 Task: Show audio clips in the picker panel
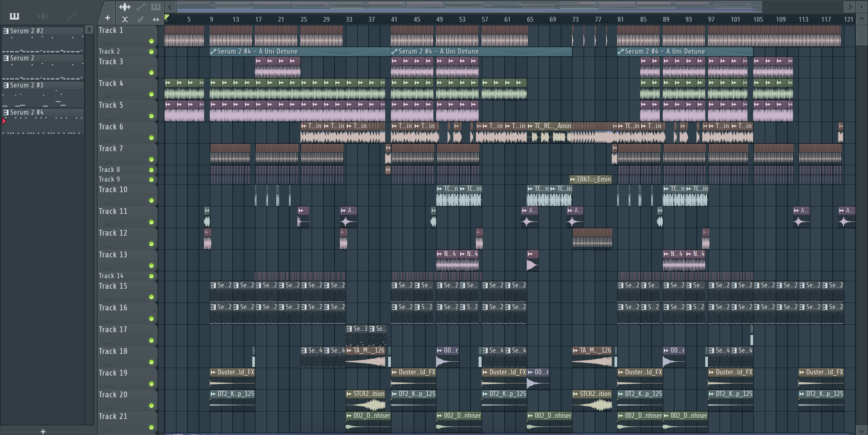[x=43, y=16]
